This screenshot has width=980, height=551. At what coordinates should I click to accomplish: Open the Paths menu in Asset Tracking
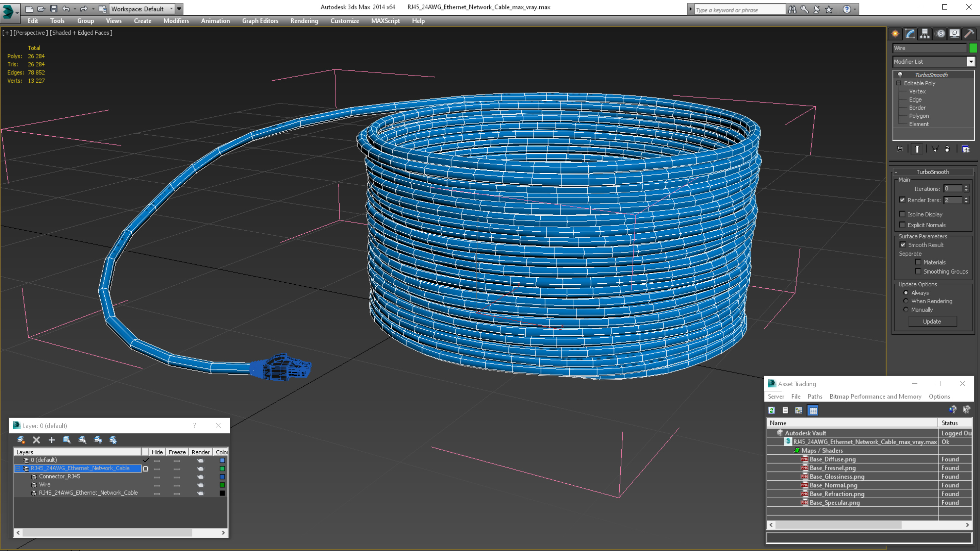pos(815,396)
